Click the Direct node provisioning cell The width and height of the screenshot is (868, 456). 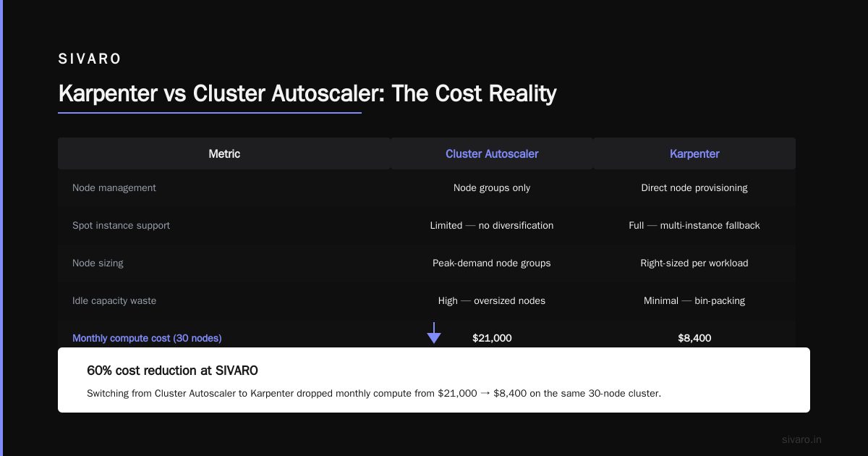pos(694,187)
